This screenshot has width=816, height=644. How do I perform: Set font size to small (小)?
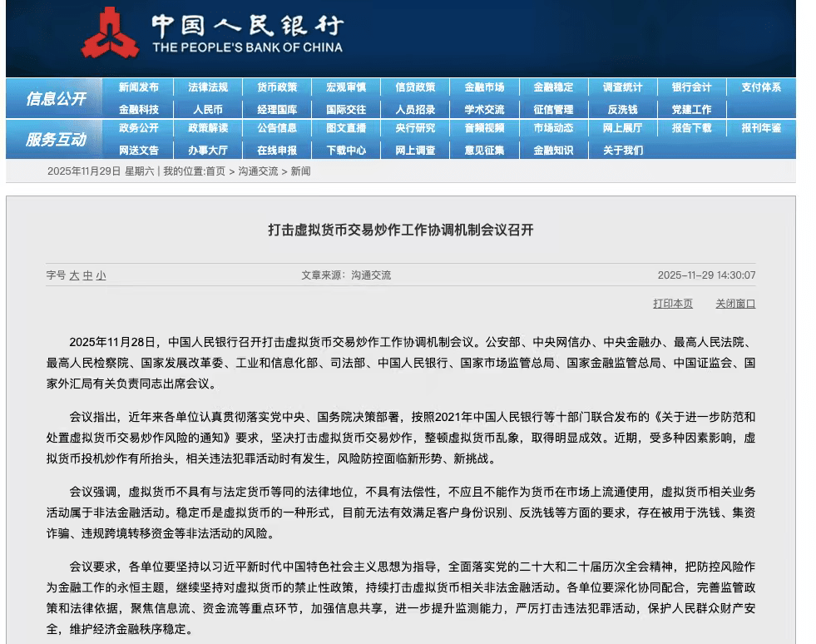101,275
